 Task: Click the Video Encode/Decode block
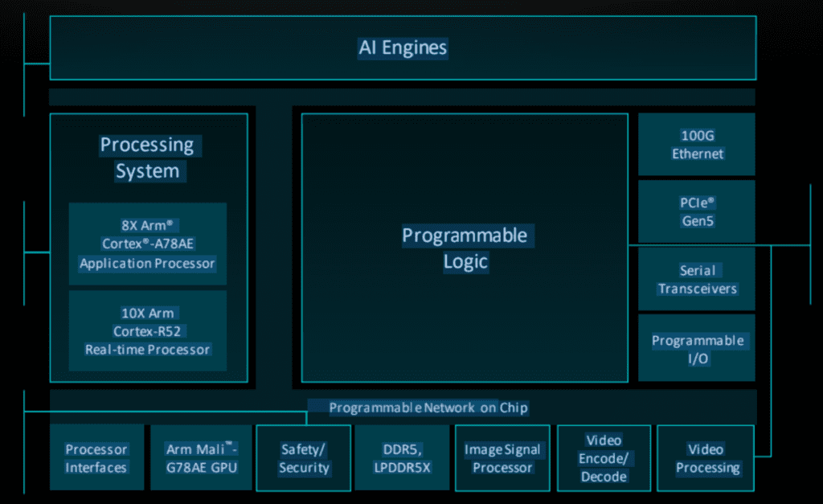tap(604, 458)
